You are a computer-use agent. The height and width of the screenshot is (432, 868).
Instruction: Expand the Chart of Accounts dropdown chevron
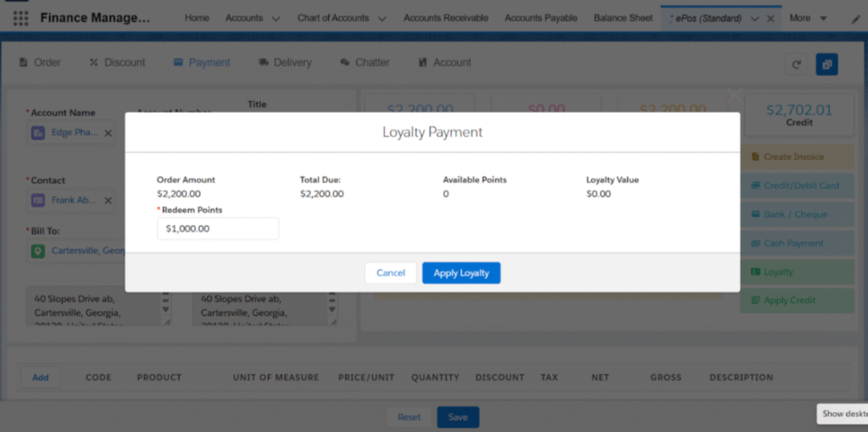pyautogui.click(x=381, y=19)
